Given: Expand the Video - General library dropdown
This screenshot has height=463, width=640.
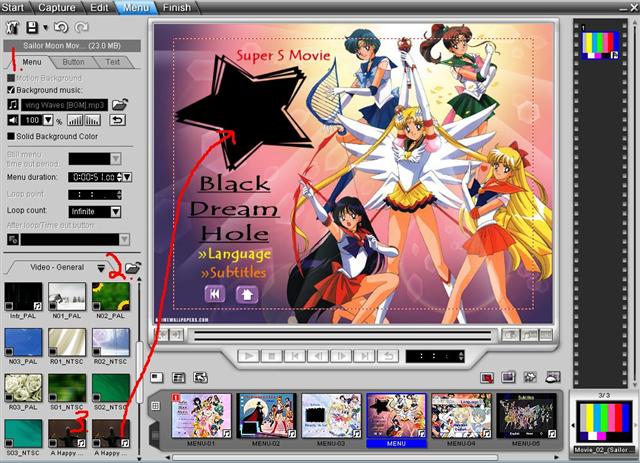Looking at the screenshot, I should (101, 268).
